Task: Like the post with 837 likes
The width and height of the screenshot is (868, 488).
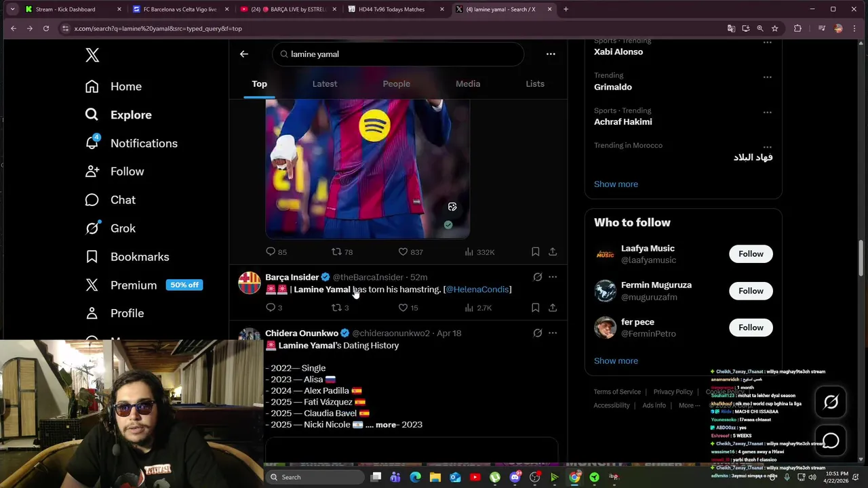Action: pyautogui.click(x=410, y=252)
